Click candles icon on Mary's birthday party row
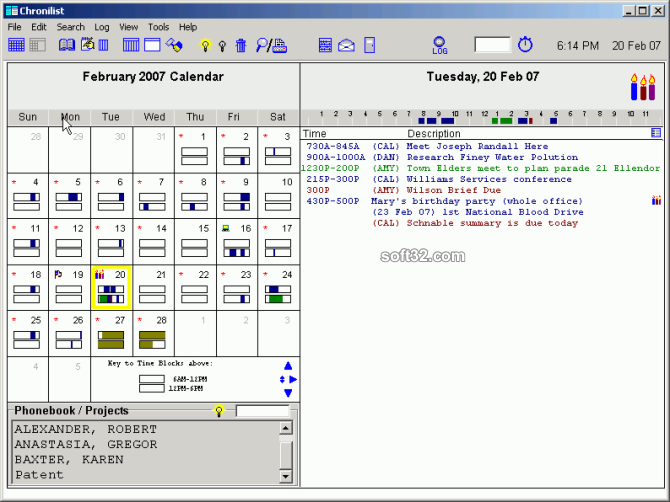The width and height of the screenshot is (670, 502). (x=656, y=200)
